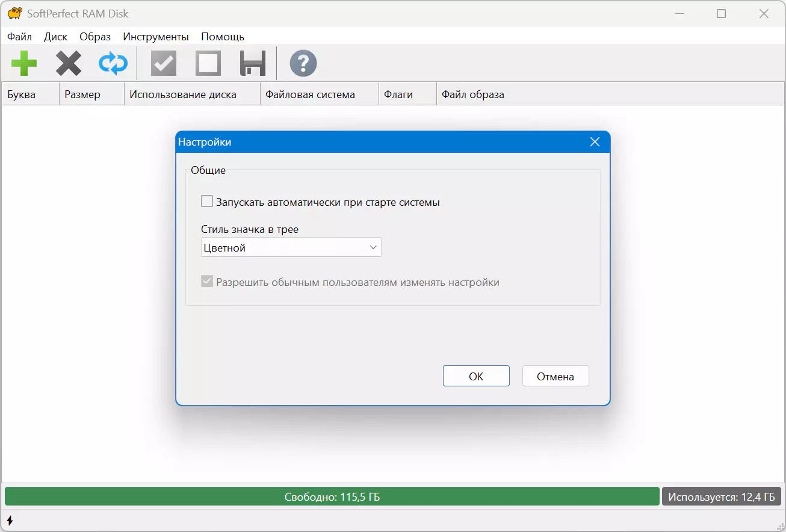Click the SoftPerfect RAM Disk title bar icon

(14, 13)
